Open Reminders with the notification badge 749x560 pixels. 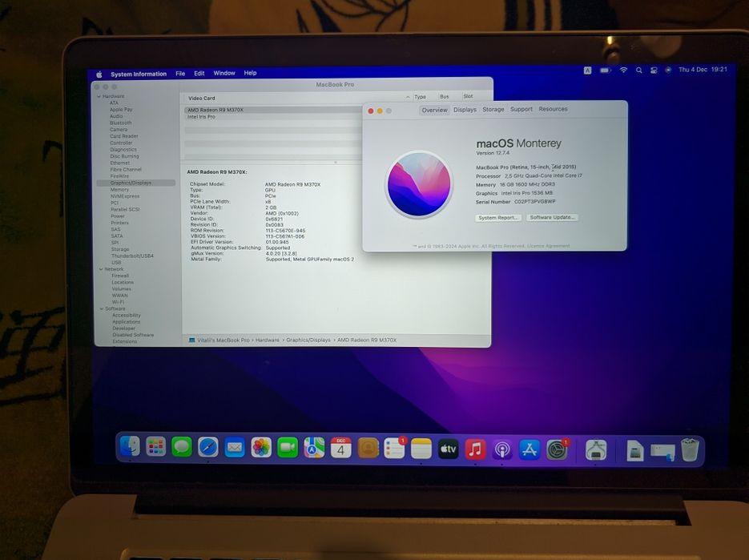[395, 449]
